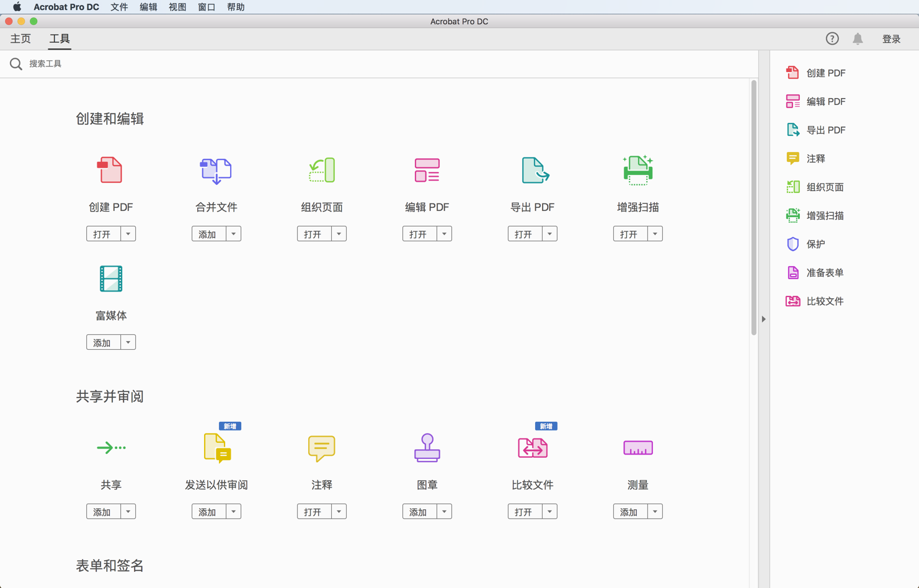This screenshot has width=919, height=588.
Task: Click 添加 button under 合并文件
Action: click(208, 234)
